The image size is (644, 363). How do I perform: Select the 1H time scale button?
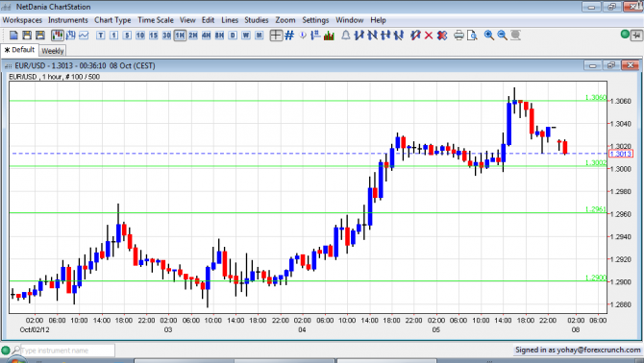(180, 36)
